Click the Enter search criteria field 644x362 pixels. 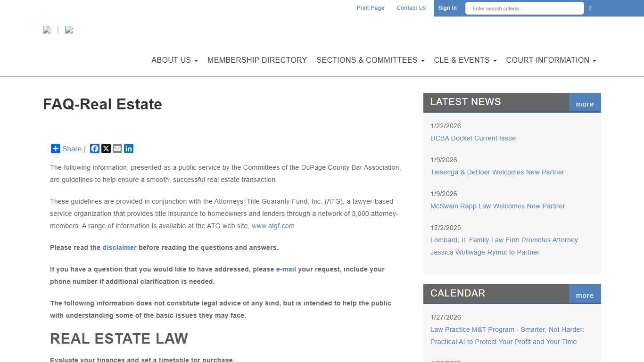point(524,8)
